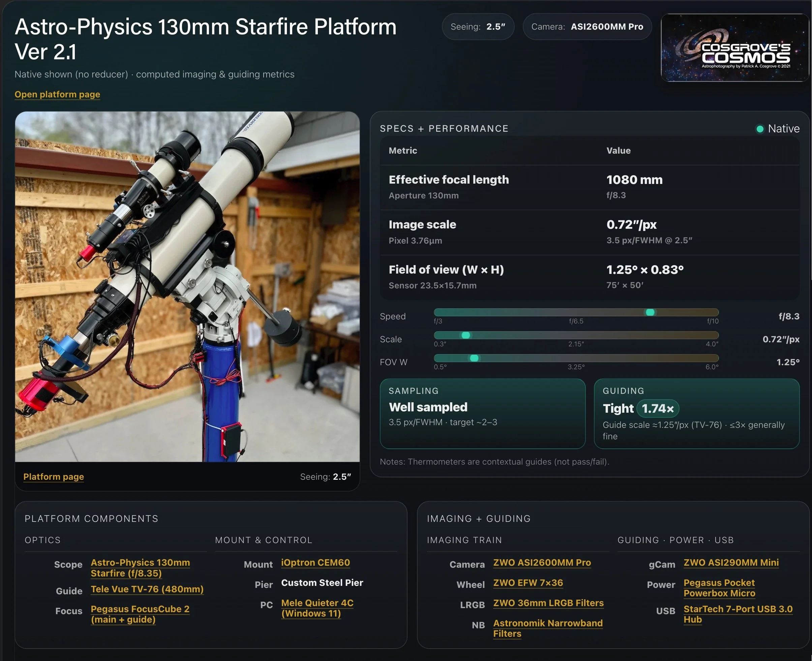Image resolution: width=812 pixels, height=661 pixels.
Task: Click Platform page link below telescope photo
Action: pos(53,476)
